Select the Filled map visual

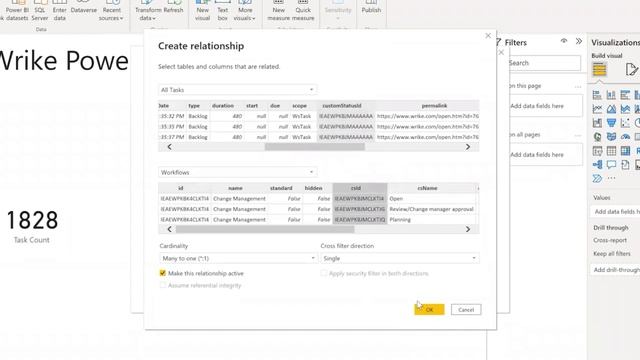point(611,137)
